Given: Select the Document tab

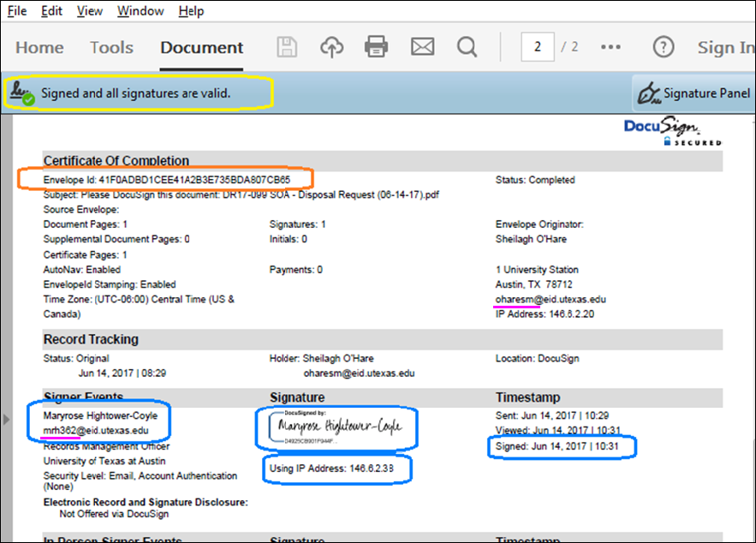Looking at the screenshot, I should (x=201, y=48).
